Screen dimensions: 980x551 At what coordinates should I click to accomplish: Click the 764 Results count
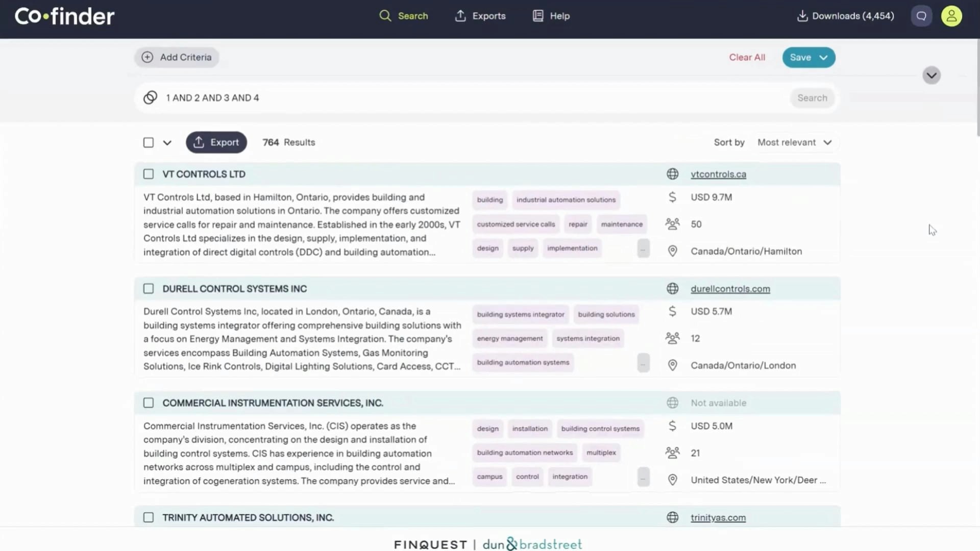[x=288, y=142]
